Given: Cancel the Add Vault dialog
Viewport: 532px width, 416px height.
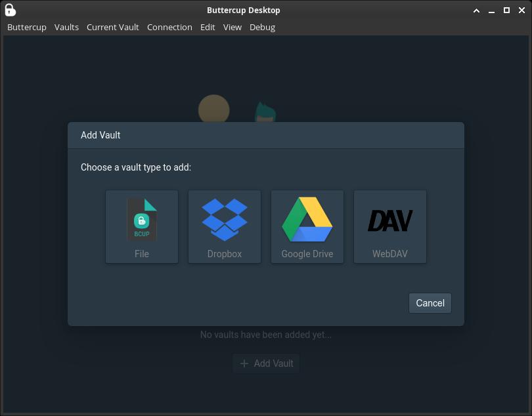Looking at the screenshot, I should (x=430, y=303).
